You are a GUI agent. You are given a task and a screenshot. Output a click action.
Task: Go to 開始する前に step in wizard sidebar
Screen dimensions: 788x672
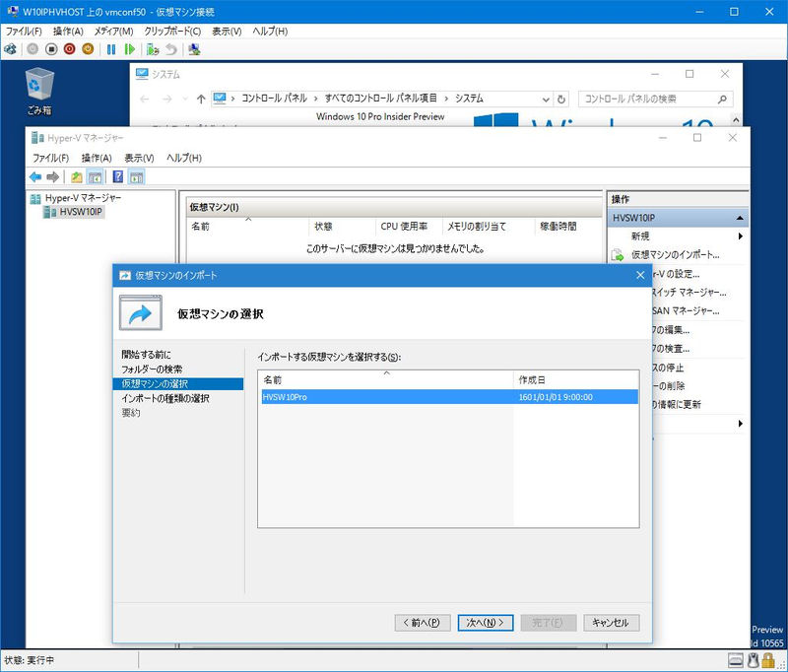click(x=146, y=355)
